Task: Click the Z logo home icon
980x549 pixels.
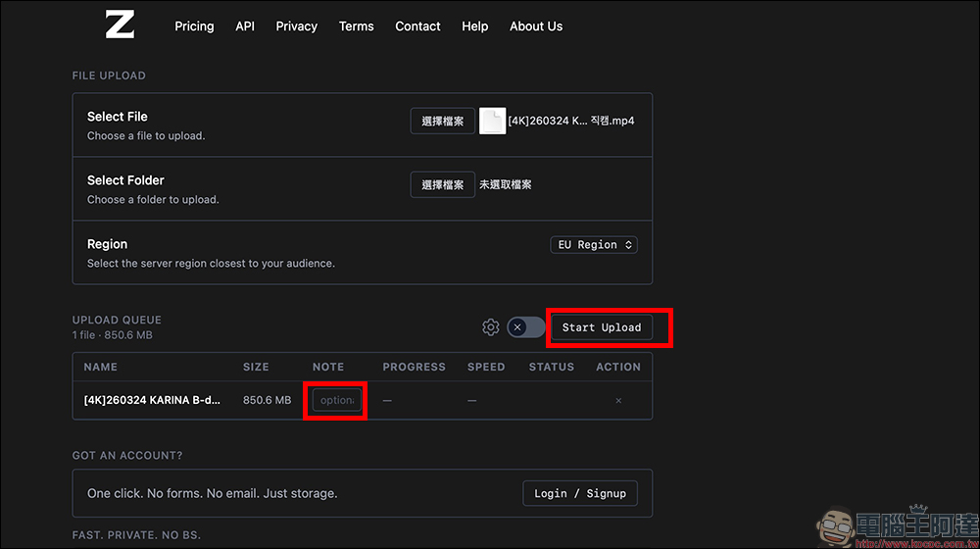Action: (120, 25)
